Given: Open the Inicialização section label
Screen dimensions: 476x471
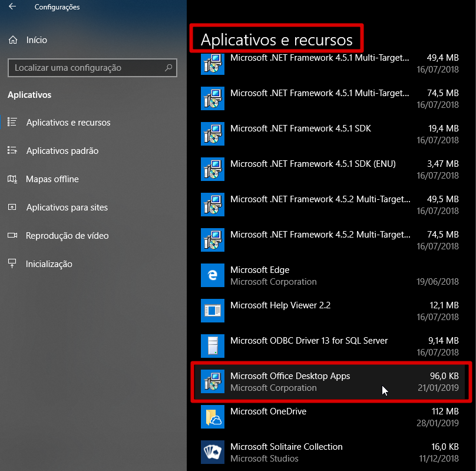Looking at the screenshot, I should tap(49, 264).
